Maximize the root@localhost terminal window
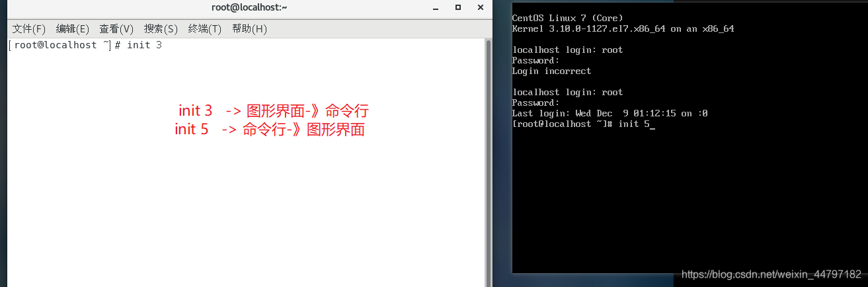Viewport: 868px width, 287px height. tap(458, 7)
